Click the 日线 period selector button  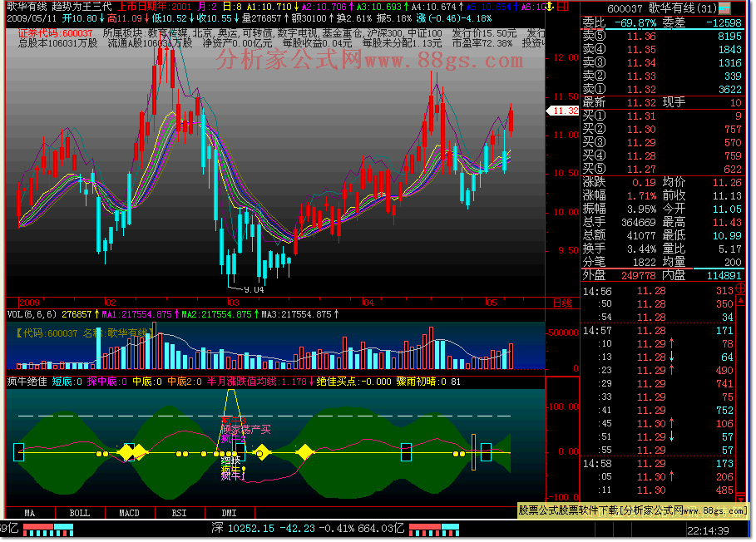click(x=562, y=303)
